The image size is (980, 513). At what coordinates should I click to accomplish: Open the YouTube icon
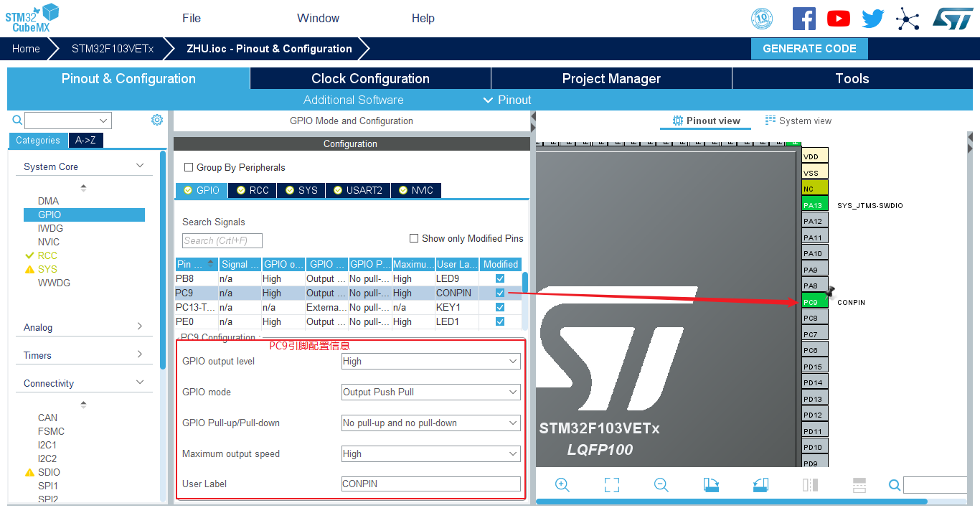(x=839, y=19)
